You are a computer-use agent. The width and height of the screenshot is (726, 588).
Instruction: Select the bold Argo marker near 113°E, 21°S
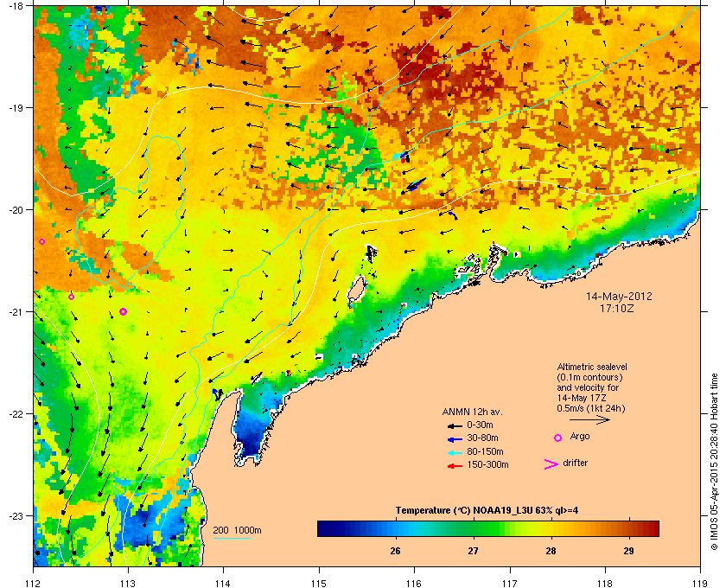tap(123, 312)
